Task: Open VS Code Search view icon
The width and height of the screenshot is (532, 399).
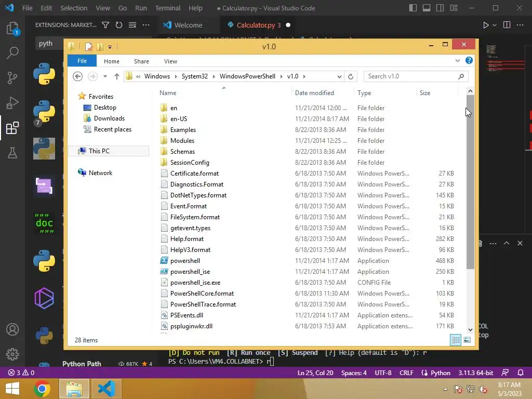Action: click(12, 52)
